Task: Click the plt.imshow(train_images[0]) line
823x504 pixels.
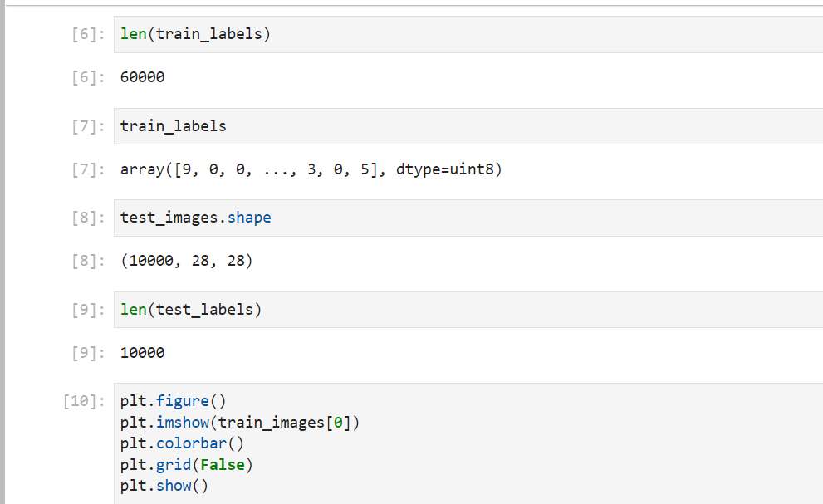Action: tap(240, 423)
